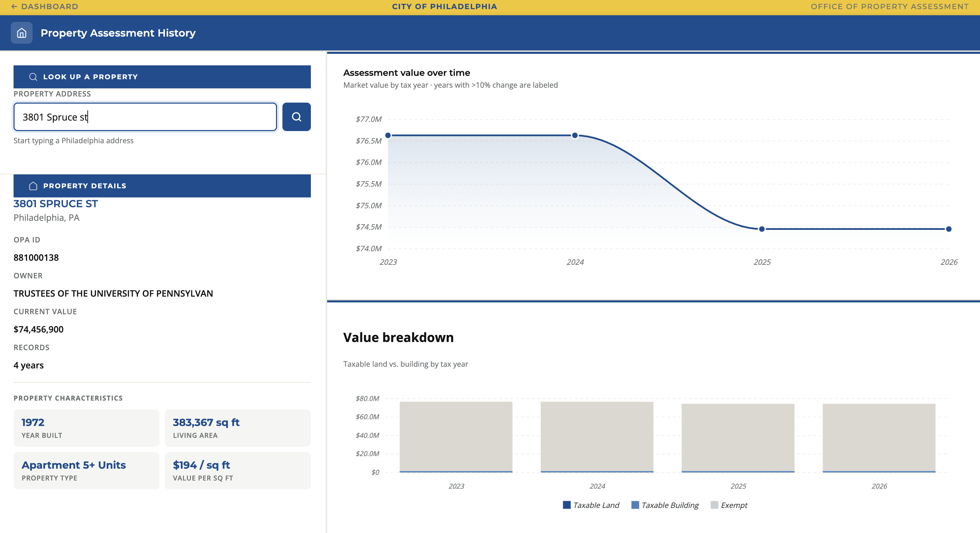Click the Apartment 5+ Units property type card

tap(86, 471)
